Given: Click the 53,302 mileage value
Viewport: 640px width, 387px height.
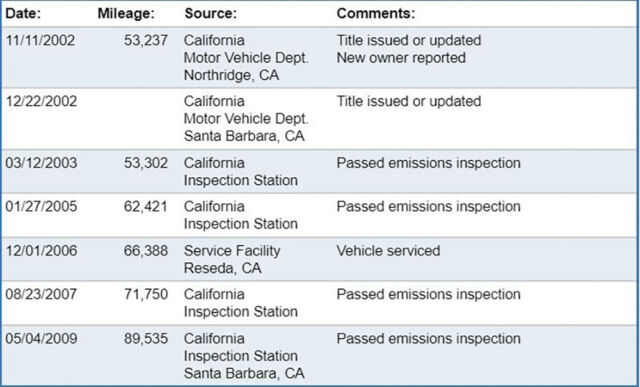Looking at the screenshot, I should pyautogui.click(x=146, y=163).
